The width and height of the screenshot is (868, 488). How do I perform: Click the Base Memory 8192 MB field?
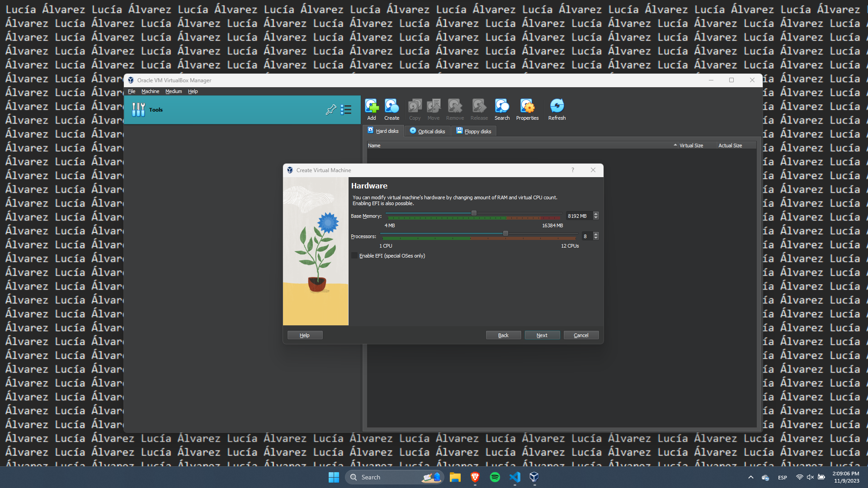click(x=578, y=216)
